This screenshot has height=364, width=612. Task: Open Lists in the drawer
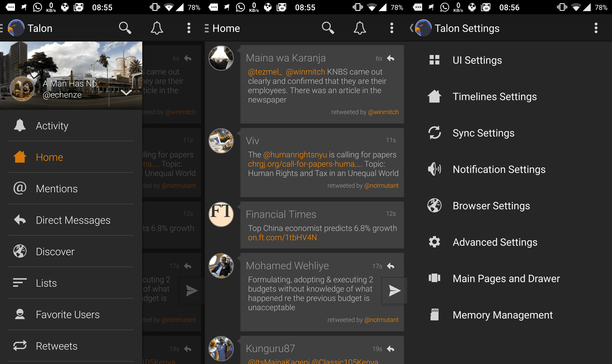(71, 283)
